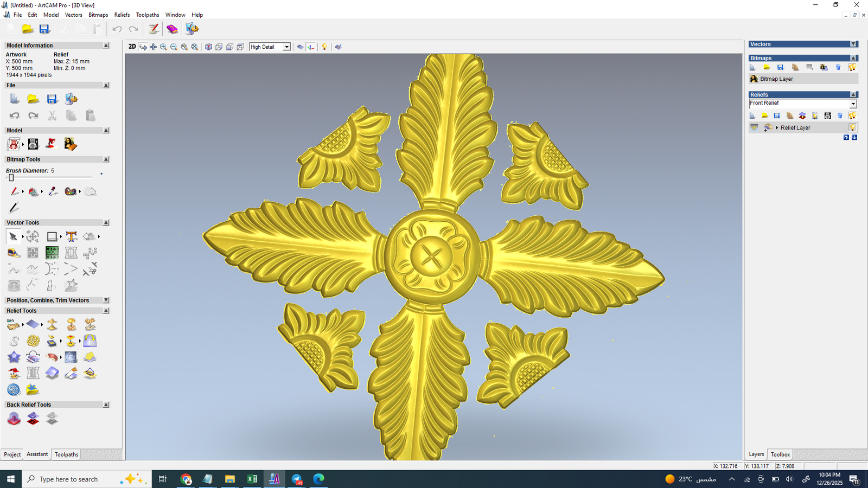Pick the eyedropper colour tool
The height and width of the screenshot is (488, 868).
coord(53,191)
